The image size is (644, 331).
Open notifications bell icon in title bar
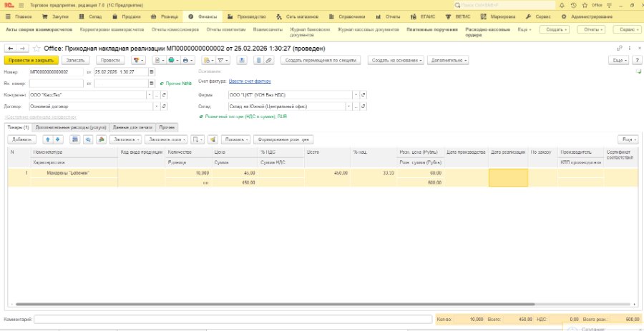(562, 5)
